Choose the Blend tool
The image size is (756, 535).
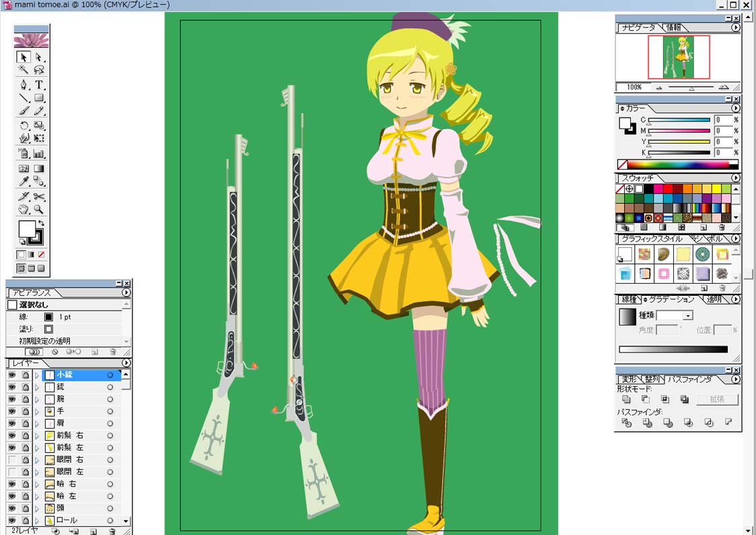(x=39, y=181)
